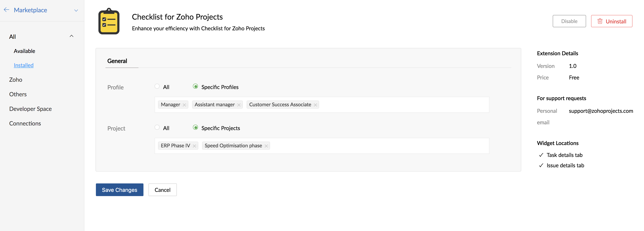Select All radio for Profile
Image resolution: width=644 pixels, height=231 pixels.
[x=157, y=86]
